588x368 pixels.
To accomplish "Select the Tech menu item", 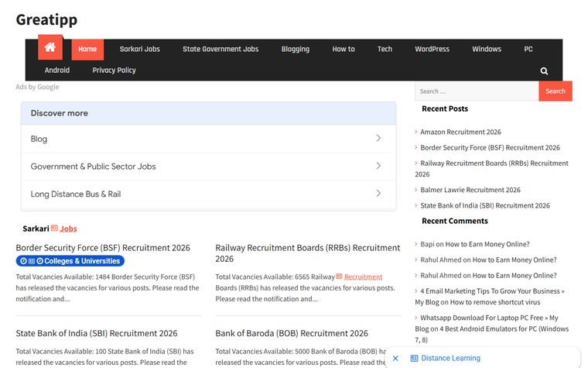I will click(385, 49).
